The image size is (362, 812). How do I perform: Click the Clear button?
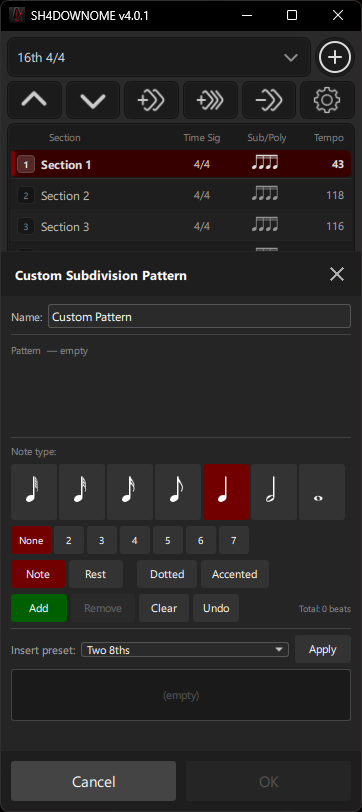164,608
